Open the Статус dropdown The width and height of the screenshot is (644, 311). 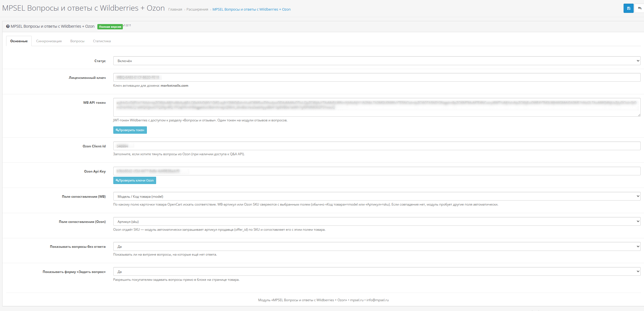click(x=377, y=61)
